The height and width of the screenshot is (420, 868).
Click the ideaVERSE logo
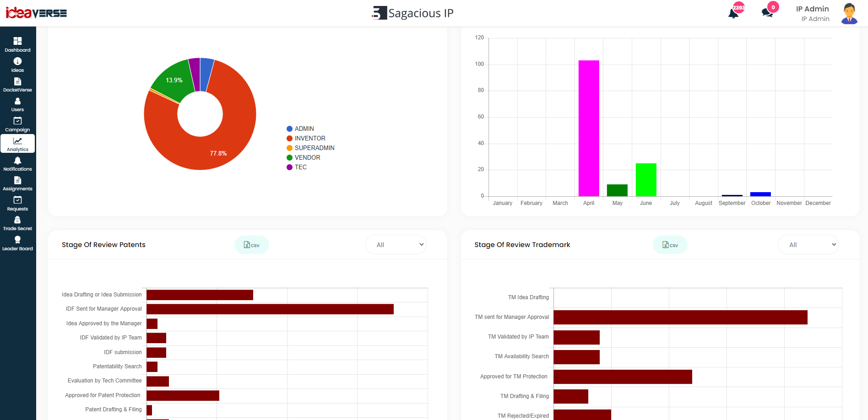click(36, 13)
